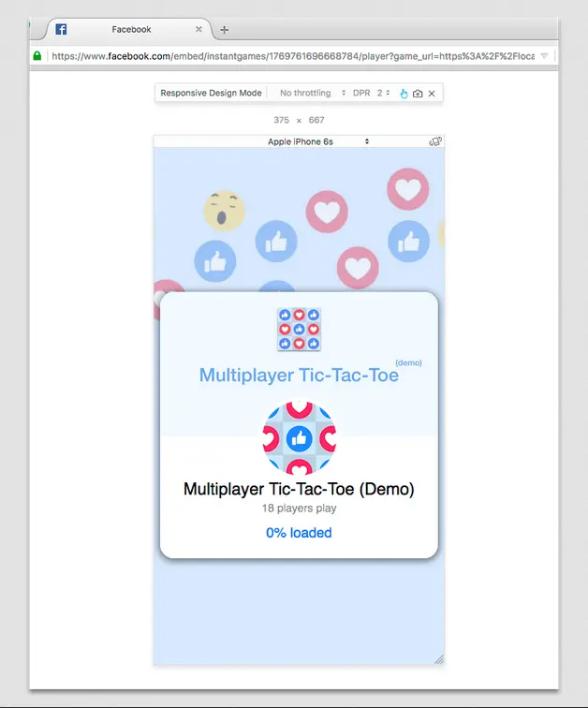Close the Facebook browser tab
This screenshot has width=588, height=708.
[x=198, y=29]
